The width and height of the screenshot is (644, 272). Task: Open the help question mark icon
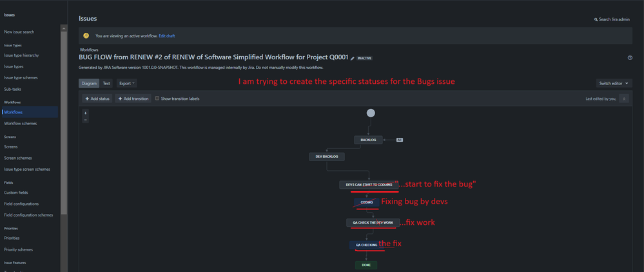(630, 58)
